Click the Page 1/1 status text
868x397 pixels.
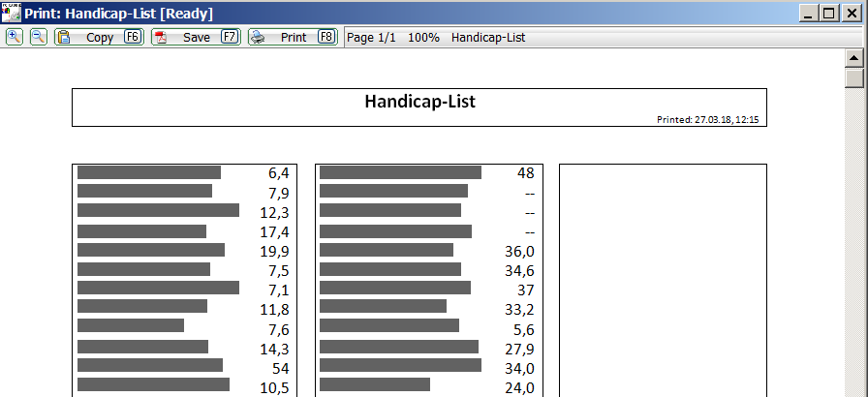coord(371,38)
